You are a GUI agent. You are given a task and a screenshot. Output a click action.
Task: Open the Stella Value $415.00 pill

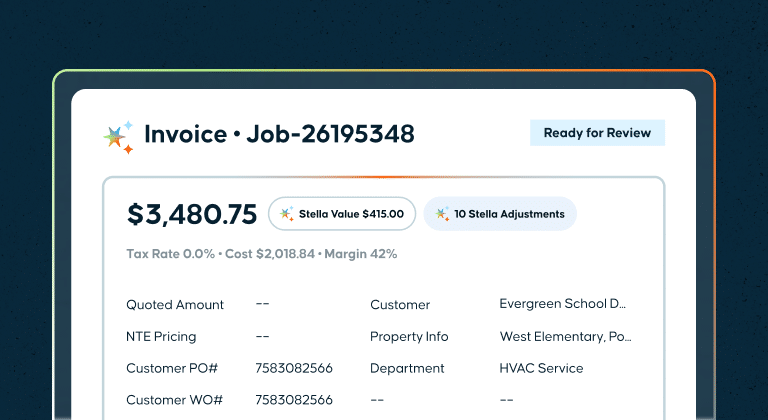click(x=342, y=214)
